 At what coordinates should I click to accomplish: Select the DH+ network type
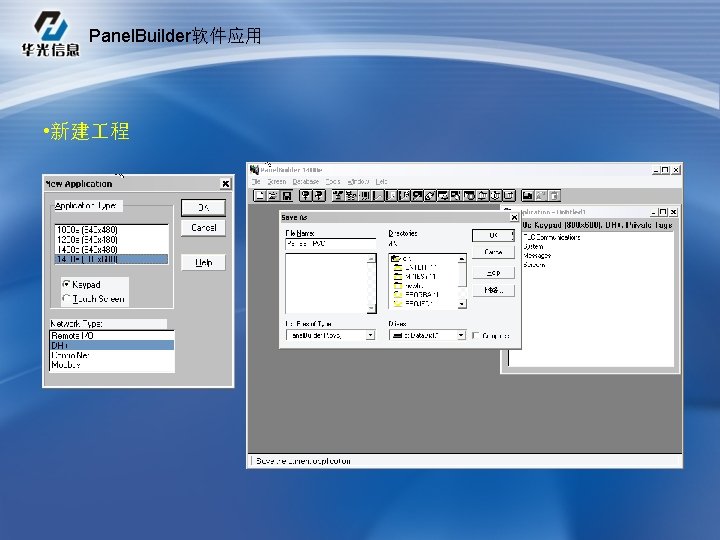pyautogui.click(x=112, y=345)
